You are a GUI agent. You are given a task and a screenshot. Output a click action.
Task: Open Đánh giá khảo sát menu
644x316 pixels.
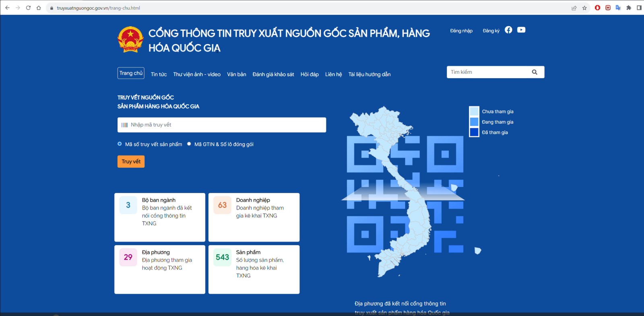[x=273, y=74]
